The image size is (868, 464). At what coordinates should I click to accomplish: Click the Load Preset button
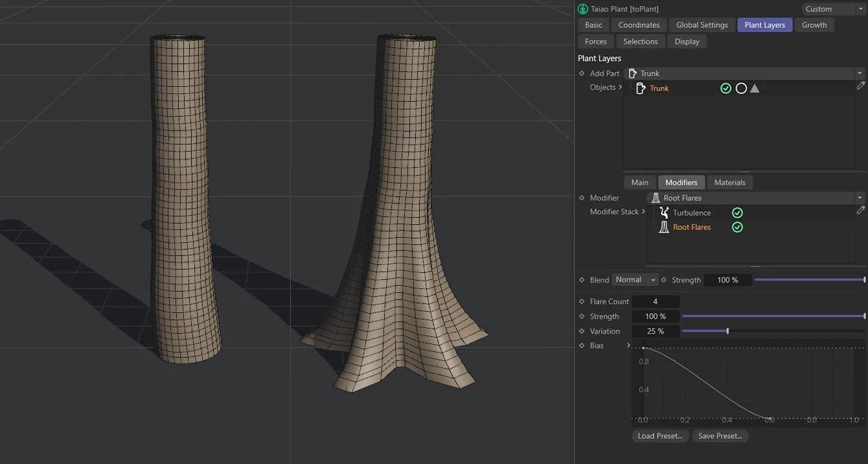[x=659, y=435]
